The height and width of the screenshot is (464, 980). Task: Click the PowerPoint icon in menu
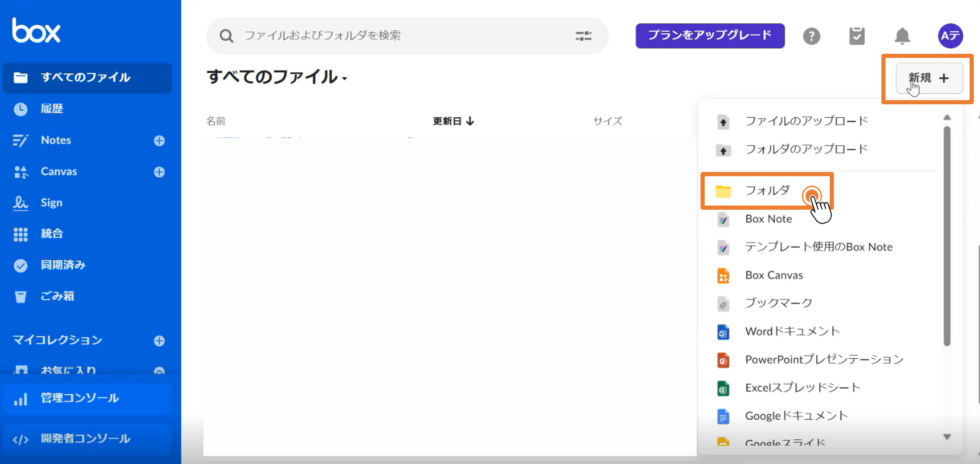point(723,360)
